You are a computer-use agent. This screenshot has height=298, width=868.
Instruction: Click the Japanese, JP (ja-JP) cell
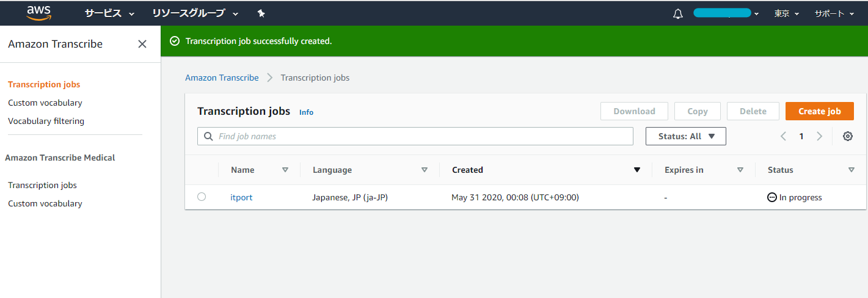(x=350, y=197)
